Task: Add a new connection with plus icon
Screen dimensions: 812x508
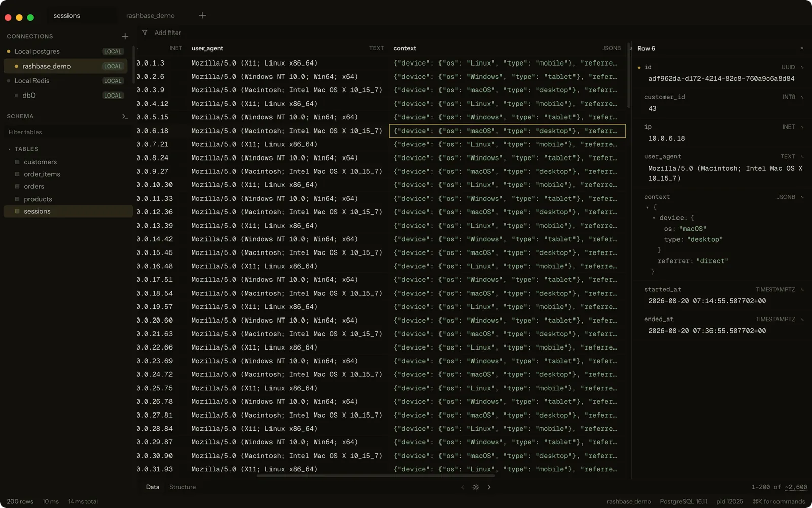Action: click(x=125, y=36)
